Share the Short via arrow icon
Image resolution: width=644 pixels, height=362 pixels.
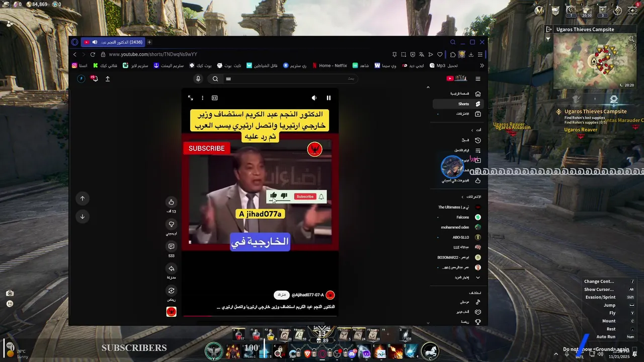(x=172, y=268)
